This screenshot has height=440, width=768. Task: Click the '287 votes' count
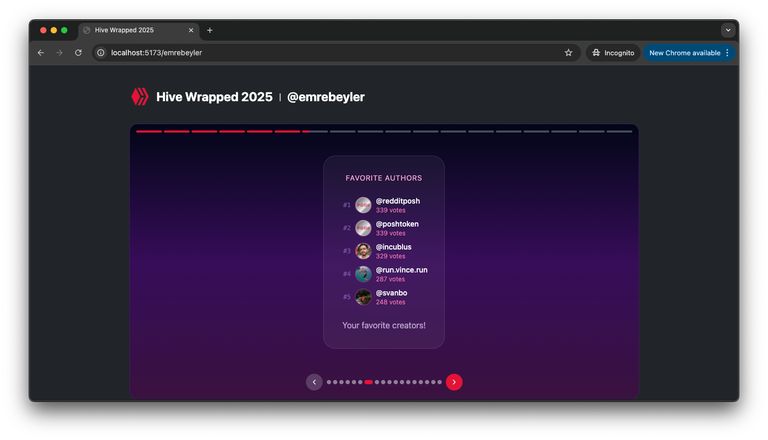tap(390, 279)
